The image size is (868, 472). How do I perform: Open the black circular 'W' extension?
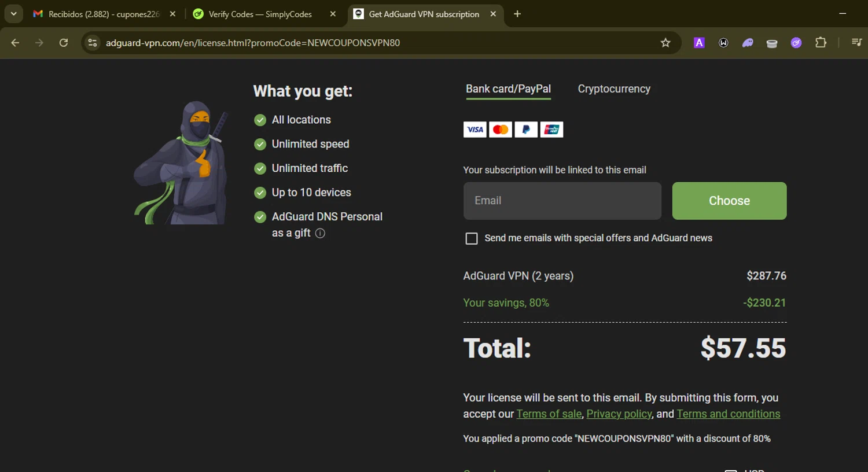(723, 43)
